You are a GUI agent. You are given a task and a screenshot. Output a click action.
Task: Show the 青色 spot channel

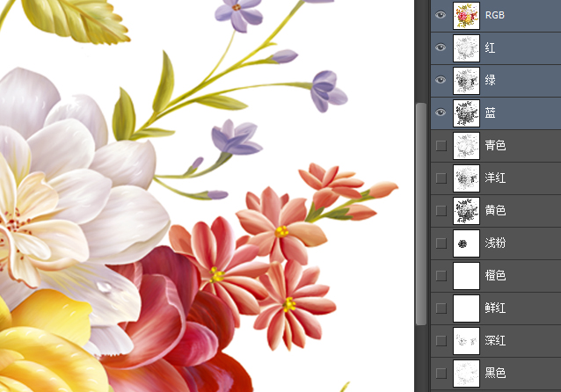[441, 146]
